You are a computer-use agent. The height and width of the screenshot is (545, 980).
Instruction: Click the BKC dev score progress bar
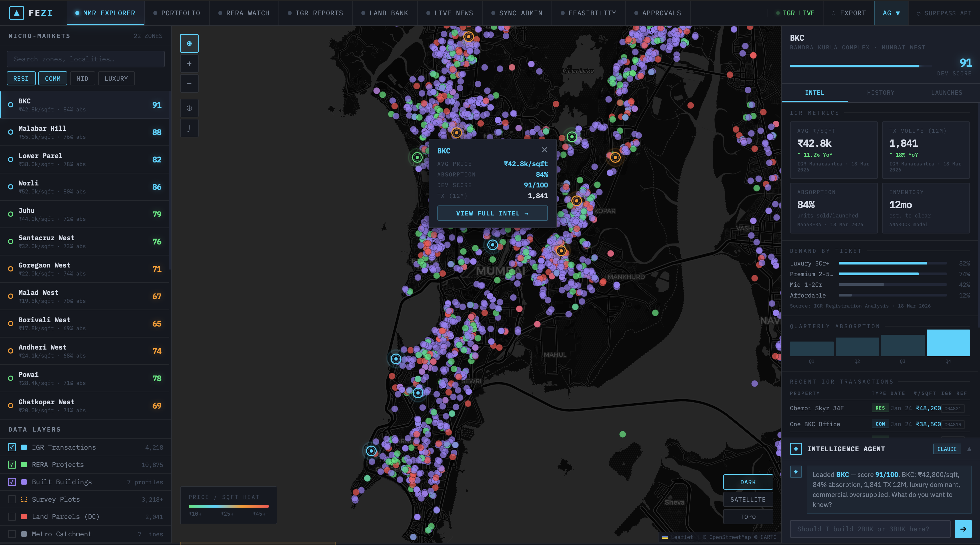coord(861,66)
